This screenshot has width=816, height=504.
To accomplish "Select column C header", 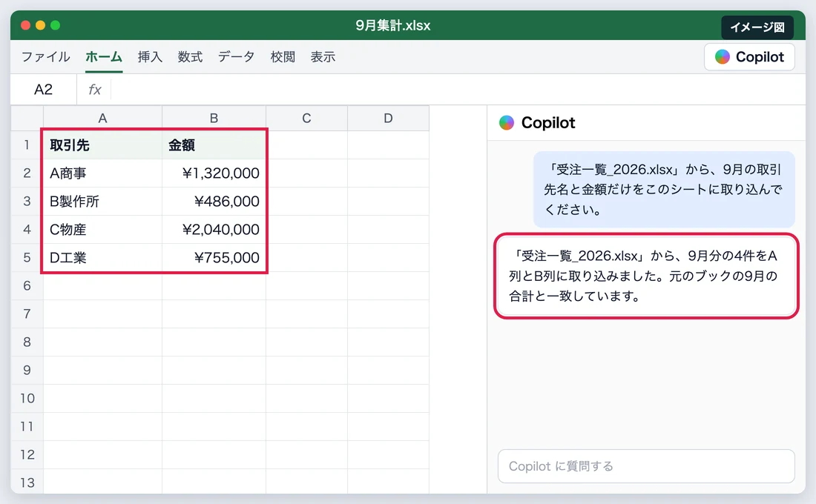I will [306, 118].
